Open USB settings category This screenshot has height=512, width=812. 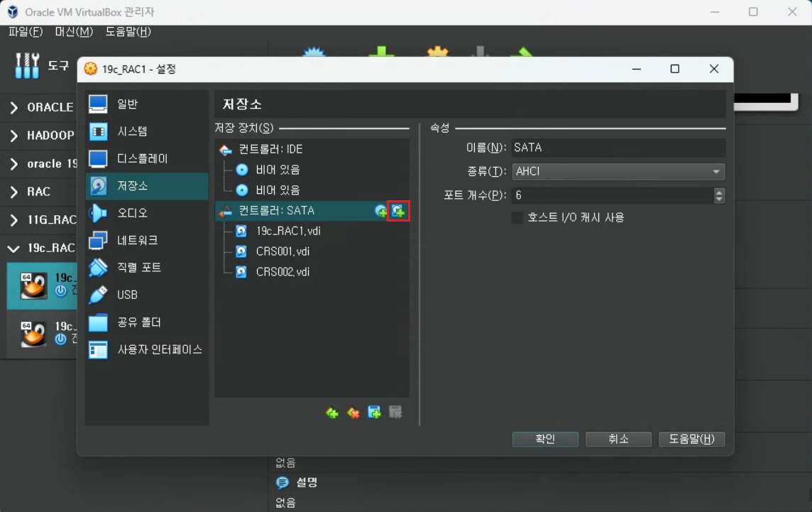pos(147,295)
